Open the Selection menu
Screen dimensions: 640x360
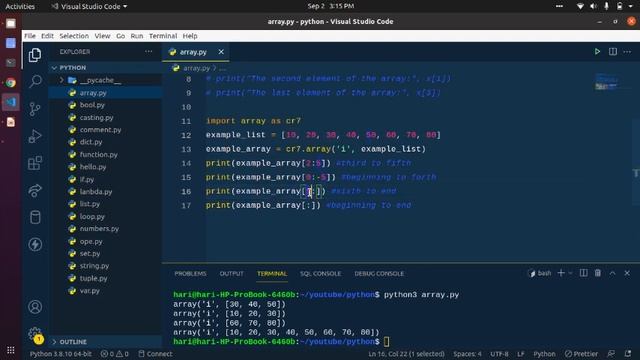[x=74, y=36]
